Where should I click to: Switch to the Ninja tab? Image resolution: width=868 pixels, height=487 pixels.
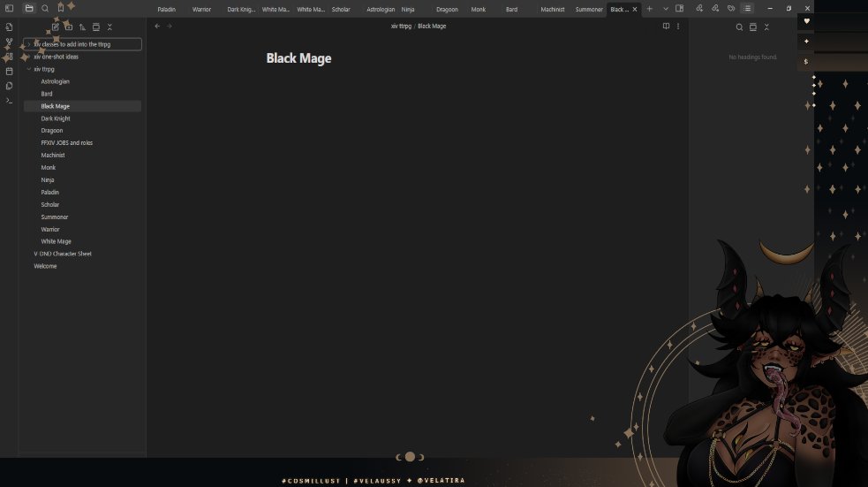pyautogui.click(x=408, y=10)
